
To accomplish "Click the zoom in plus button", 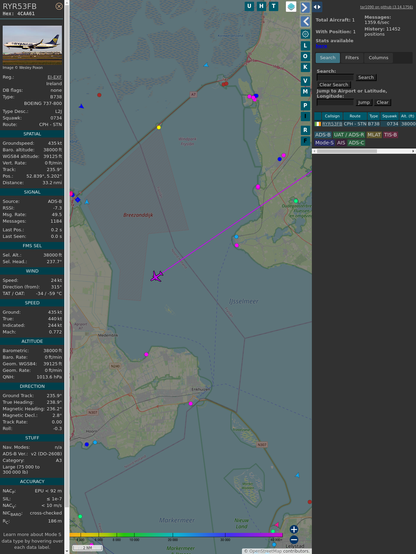I will click(x=294, y=529).
